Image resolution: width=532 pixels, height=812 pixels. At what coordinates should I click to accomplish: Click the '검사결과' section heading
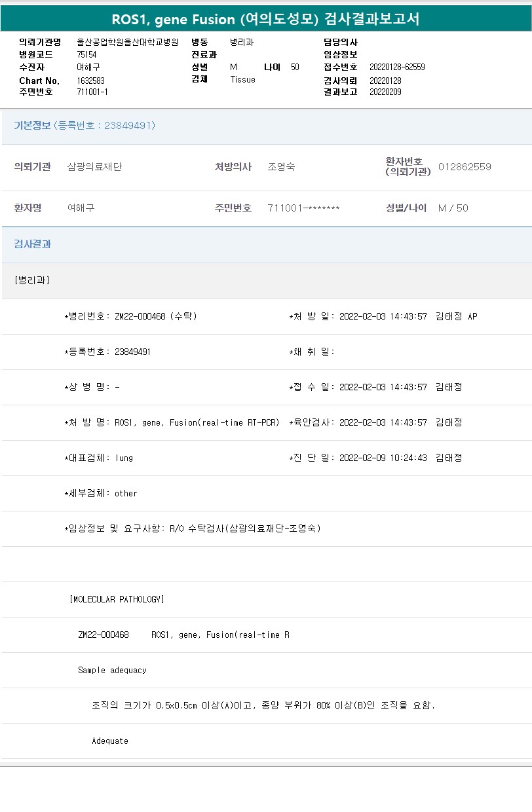click(x=33, y=244)
